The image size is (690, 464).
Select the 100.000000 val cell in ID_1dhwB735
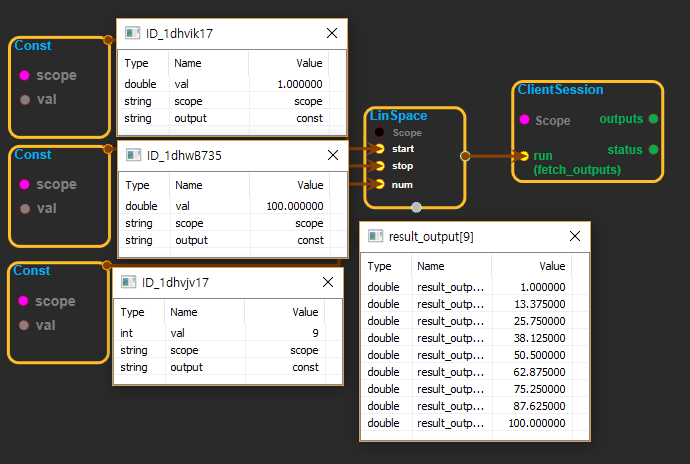294,206
